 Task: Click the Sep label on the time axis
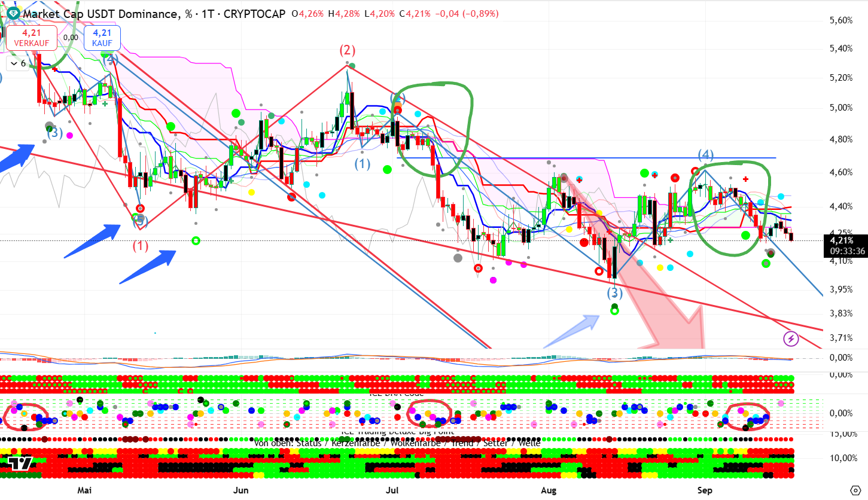[705, 490]
